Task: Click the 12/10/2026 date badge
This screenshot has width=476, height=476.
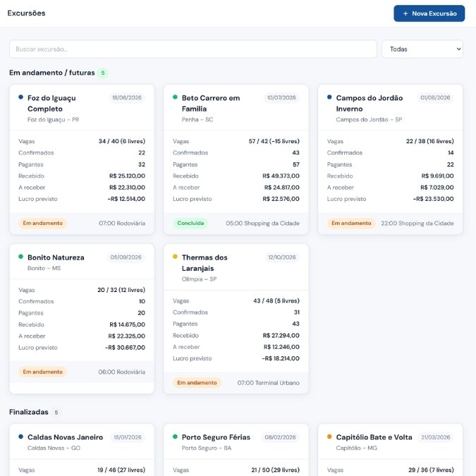Action: click(x=281, y=257)
